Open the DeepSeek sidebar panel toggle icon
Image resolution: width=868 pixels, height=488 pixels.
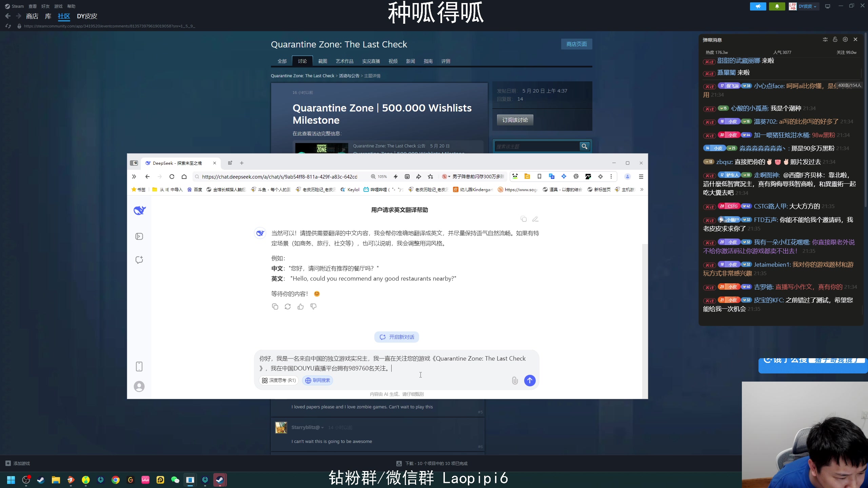[x=139, y=236]
